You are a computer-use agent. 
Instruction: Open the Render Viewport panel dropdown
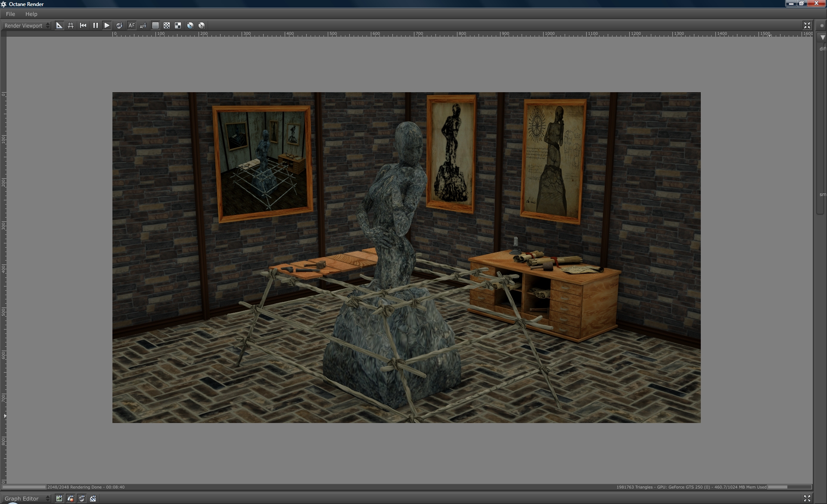coord(27,25)
